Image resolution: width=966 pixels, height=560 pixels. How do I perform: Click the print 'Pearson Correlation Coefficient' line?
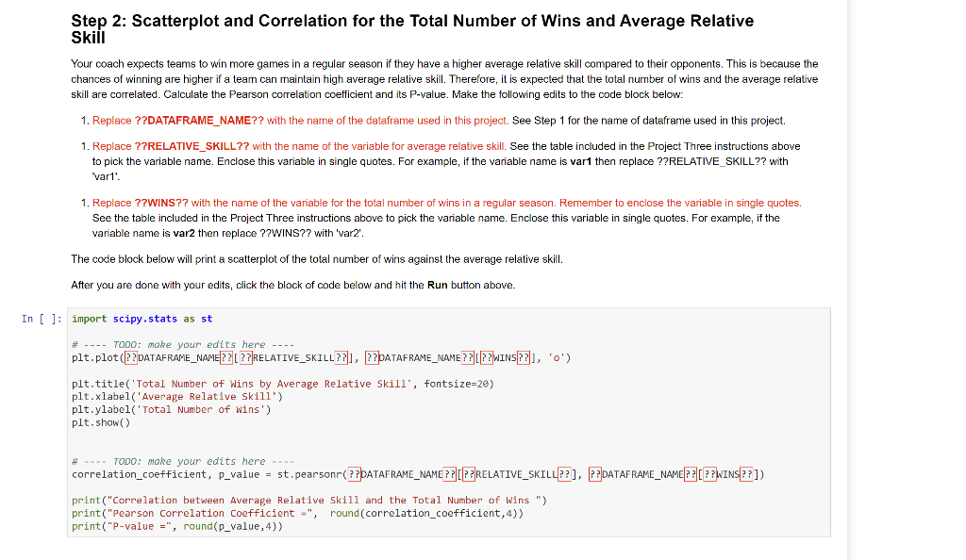pyautogui.click(x=297, y=513)
